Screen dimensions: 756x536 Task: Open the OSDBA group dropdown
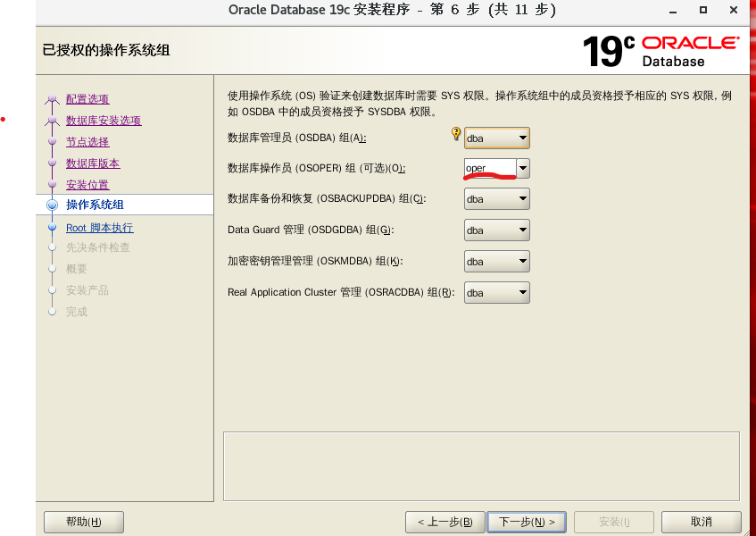click(x=496, y=138)
